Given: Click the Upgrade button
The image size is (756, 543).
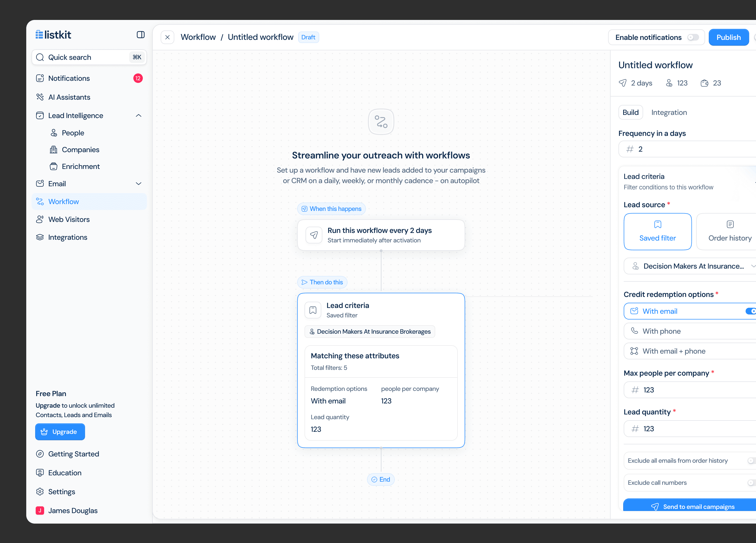Looking at the screenshot, I should click(60, 432).
